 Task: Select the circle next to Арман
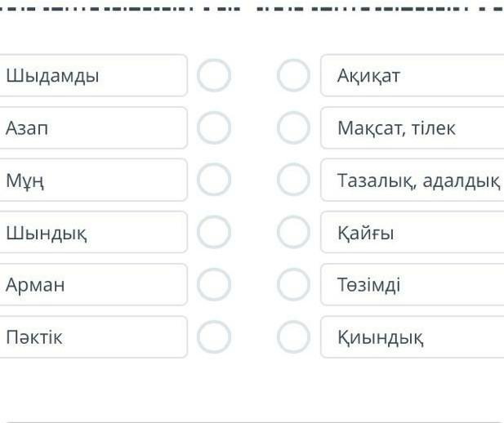click(x=214, y=285)
